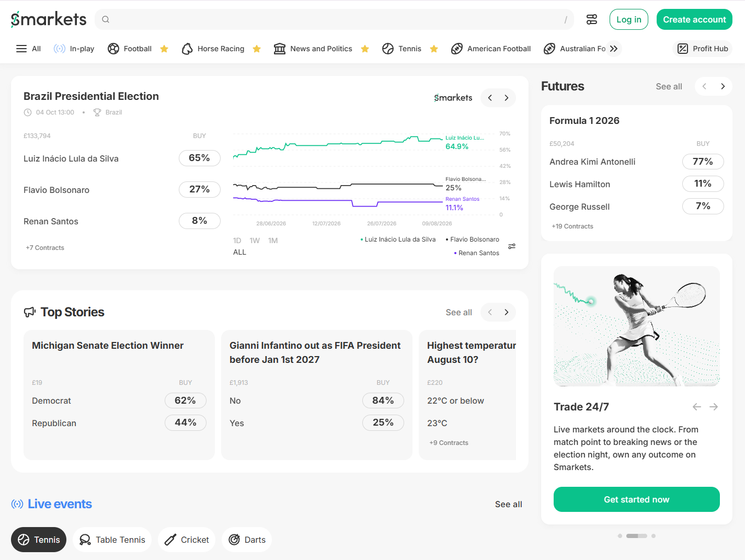Buy Lula da Silva at 65%
The height and width of the screenshot is (560, 745).
[x=200, y=158]
